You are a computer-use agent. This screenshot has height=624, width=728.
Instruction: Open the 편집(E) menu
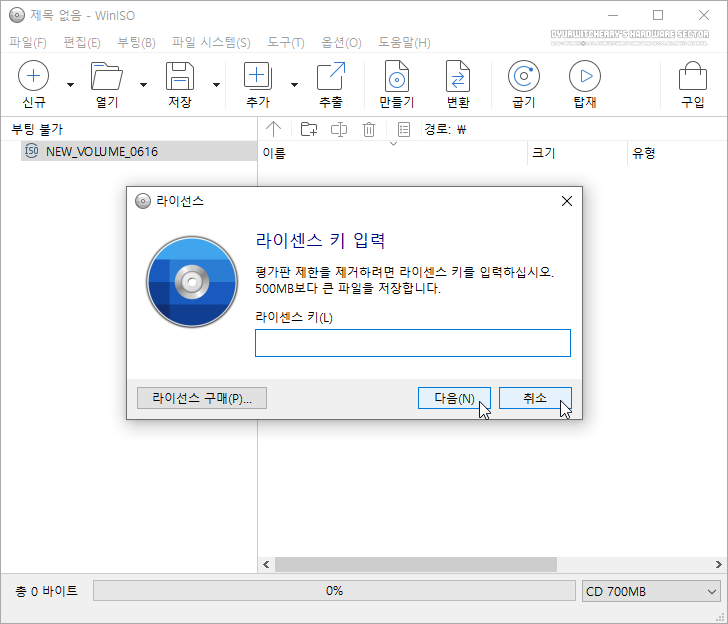coord(82,43)
